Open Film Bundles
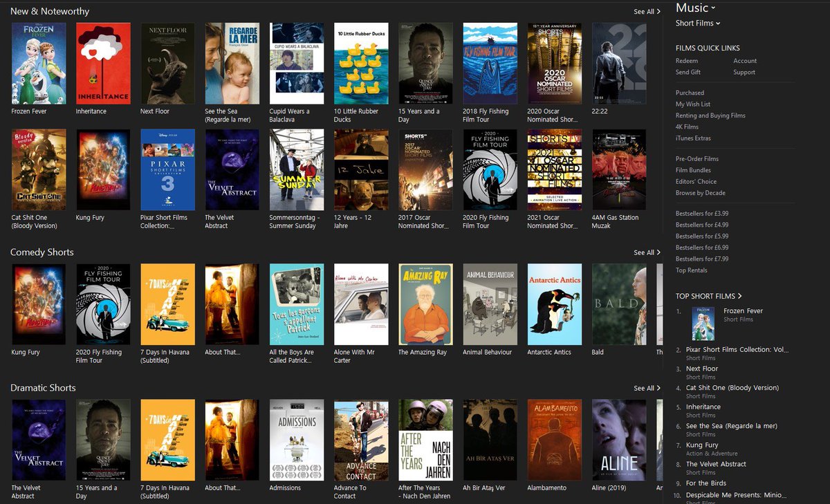830x504 pixels. click(693, 170)
